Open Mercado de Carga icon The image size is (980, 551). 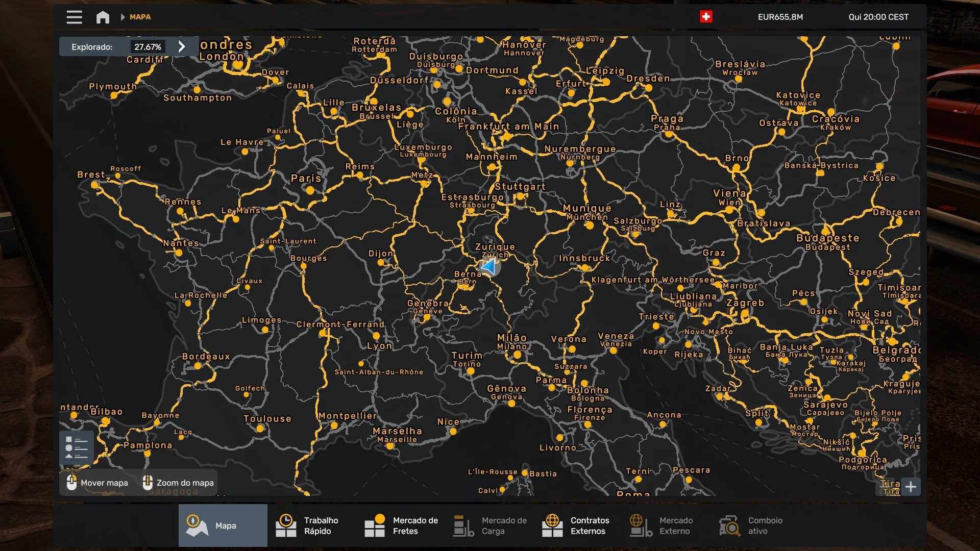pos(463,525)
